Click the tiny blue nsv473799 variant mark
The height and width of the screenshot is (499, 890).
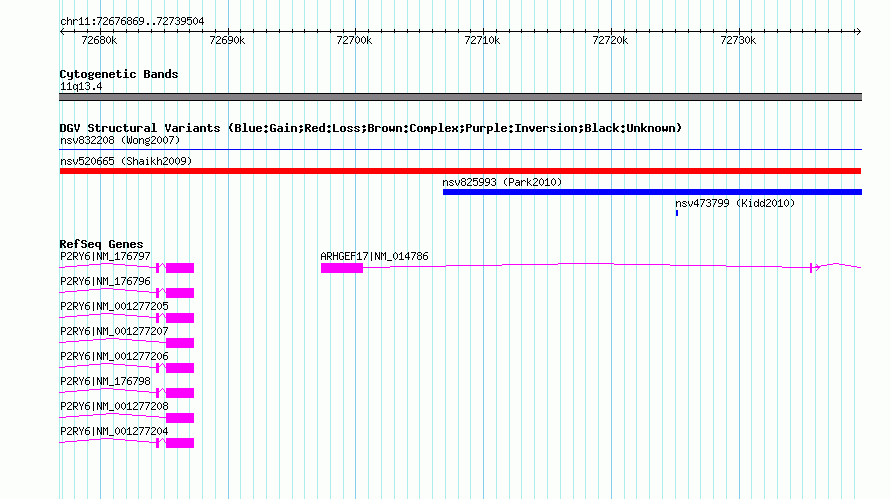tap(677, 213)
